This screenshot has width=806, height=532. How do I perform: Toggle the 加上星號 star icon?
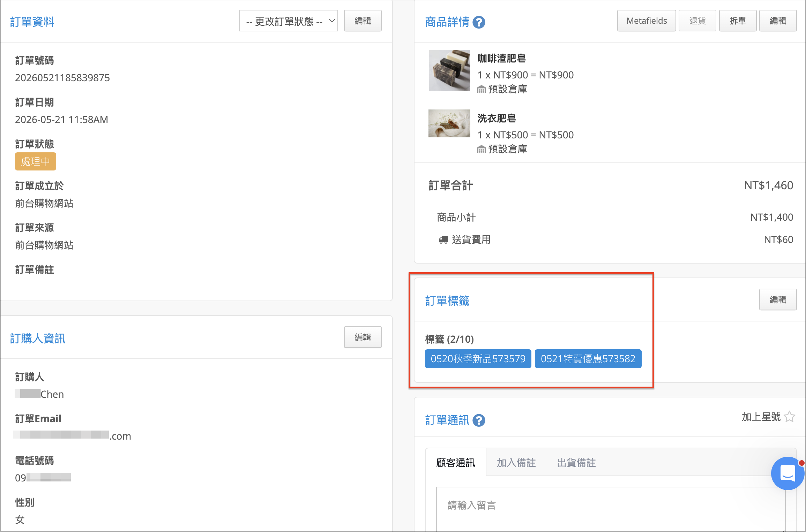click(789, 417)
